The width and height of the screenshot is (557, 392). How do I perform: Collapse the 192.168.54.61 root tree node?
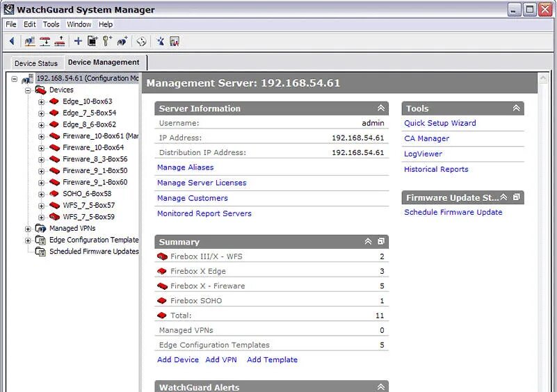pyautogui.click(x=14, y=79)
